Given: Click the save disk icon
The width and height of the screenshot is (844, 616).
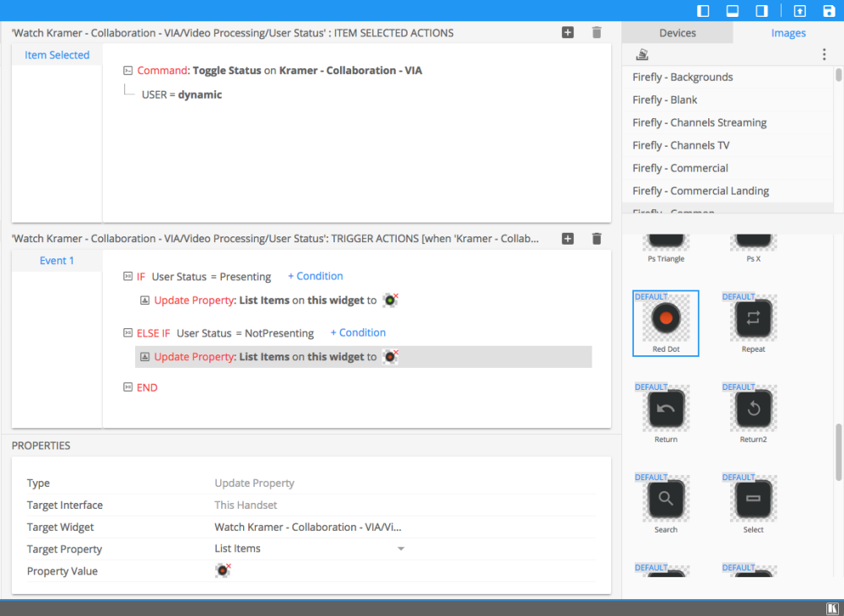Looking at the screenshot, I should (829, 11).
